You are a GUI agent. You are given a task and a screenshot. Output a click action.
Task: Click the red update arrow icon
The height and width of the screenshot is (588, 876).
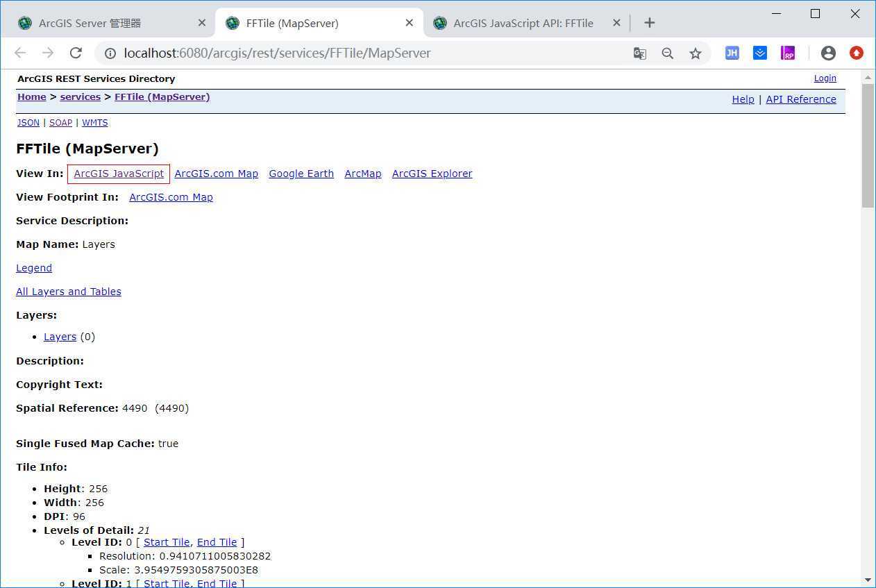(857, 53)
